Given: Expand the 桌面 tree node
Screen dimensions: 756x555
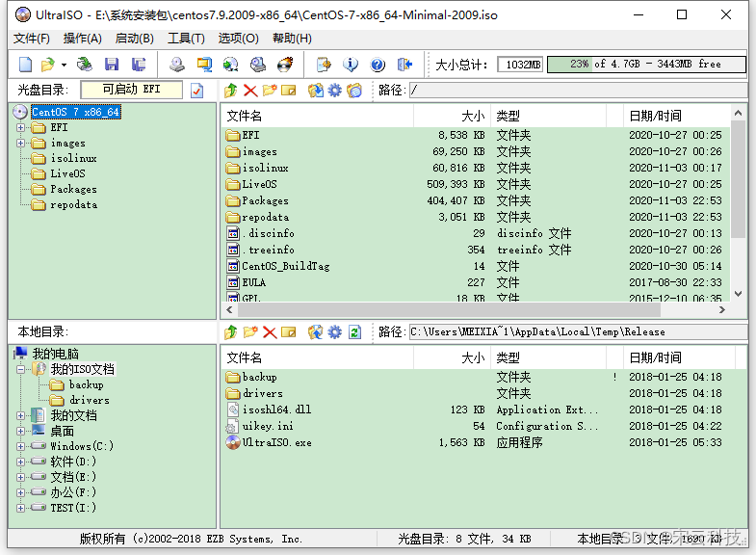Looking at the screenshot, I should [21, 431].
